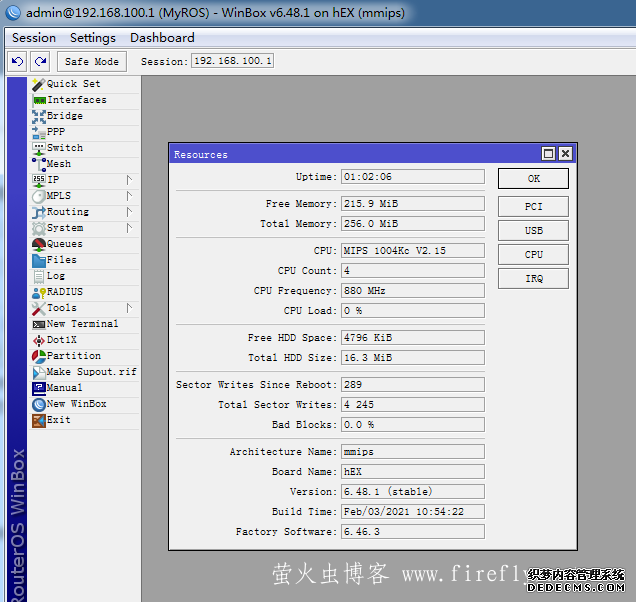Image resolution: width=636 pixels, height=602 pixels.
Task: Click New WinBox icon
Action: click(x=39, y=404)
